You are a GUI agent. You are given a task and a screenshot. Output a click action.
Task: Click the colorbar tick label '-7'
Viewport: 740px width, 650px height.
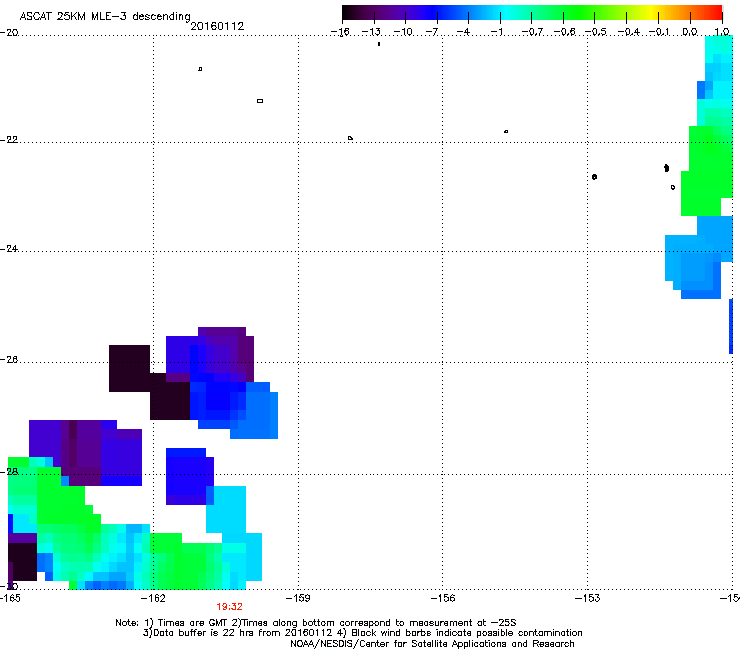[x=432, y=32]
